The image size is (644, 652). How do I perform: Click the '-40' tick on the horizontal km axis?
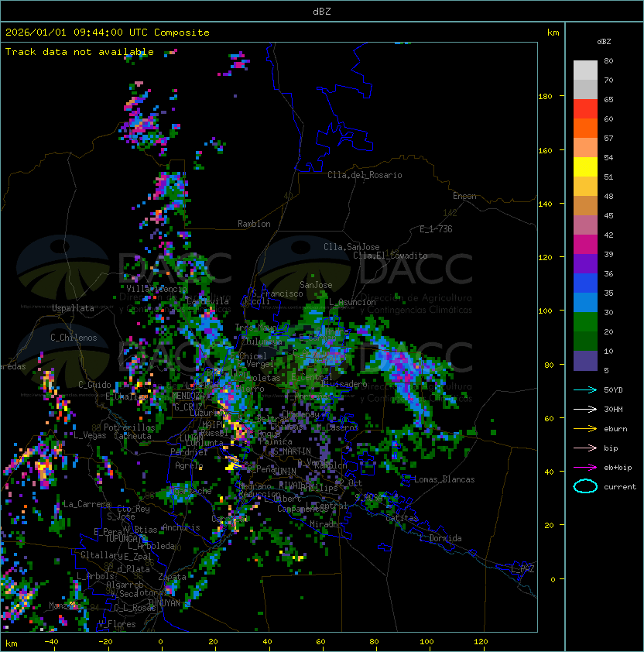[52, 642]
